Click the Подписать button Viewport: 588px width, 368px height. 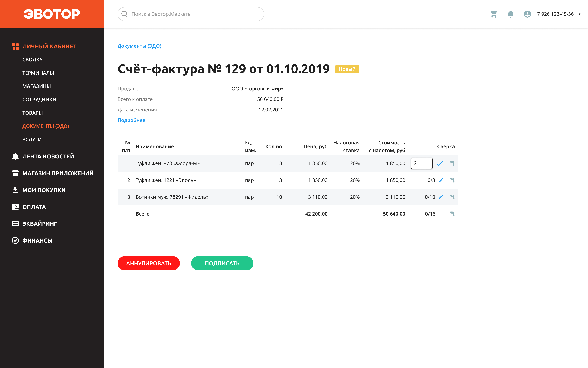(222, 263)
